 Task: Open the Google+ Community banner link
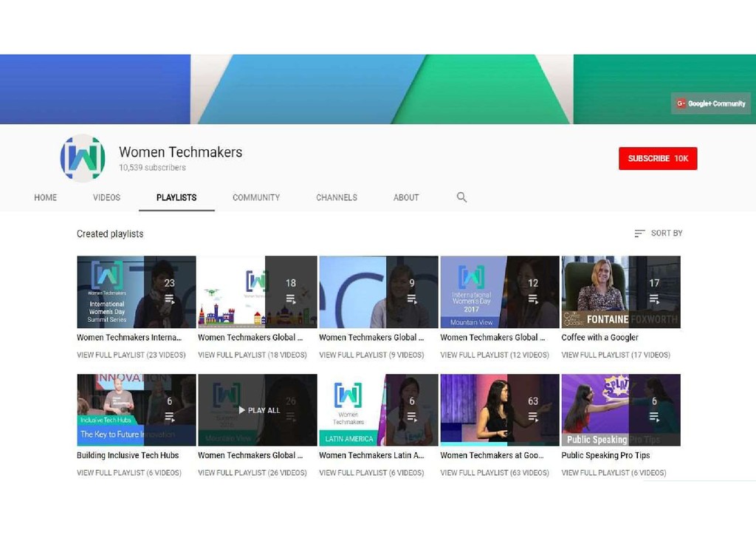pos(711,103)
